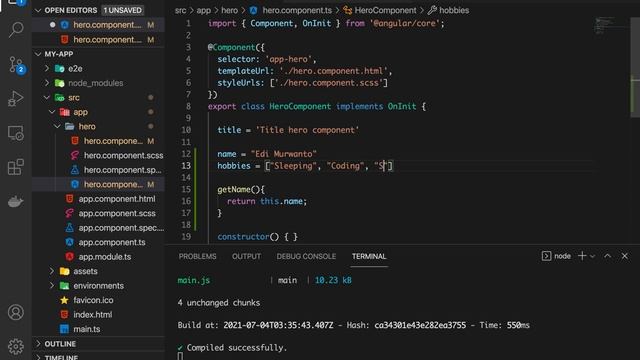This screenshot has height=360, width=640.
Task: Open the Manage gear settings icon
Action: [16, 347]
